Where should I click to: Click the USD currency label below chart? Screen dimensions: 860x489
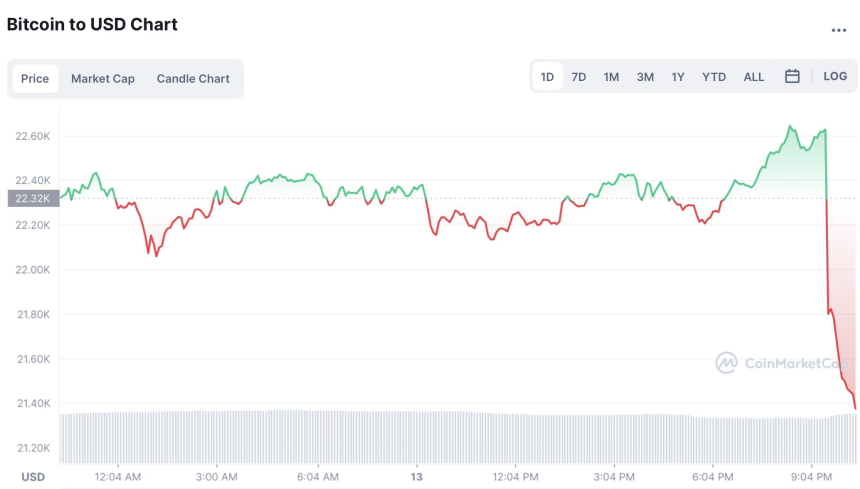pyautogui.click(x=33, y=476)
